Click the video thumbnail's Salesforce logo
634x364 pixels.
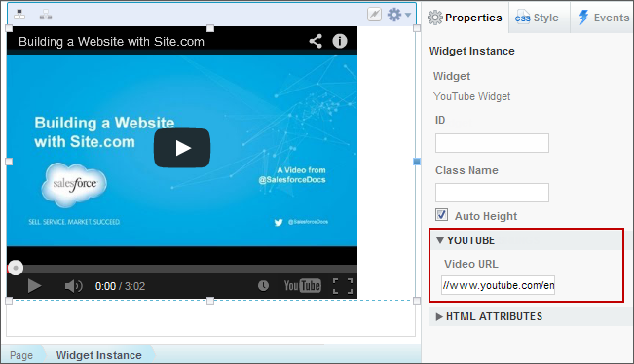(74, 185)
